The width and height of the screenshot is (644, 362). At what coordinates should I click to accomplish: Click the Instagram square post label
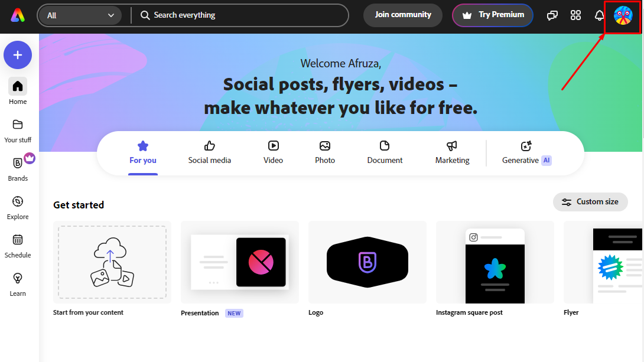pos(469,312)
